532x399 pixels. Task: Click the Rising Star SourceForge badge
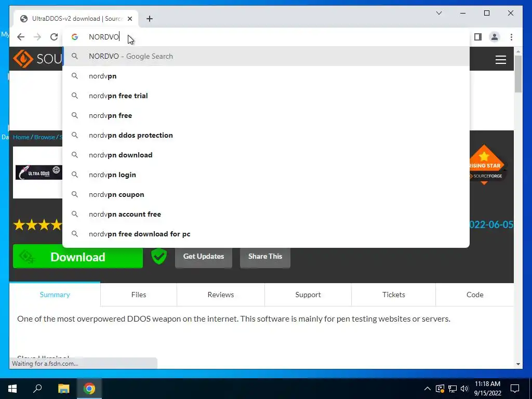pos(486,165)
